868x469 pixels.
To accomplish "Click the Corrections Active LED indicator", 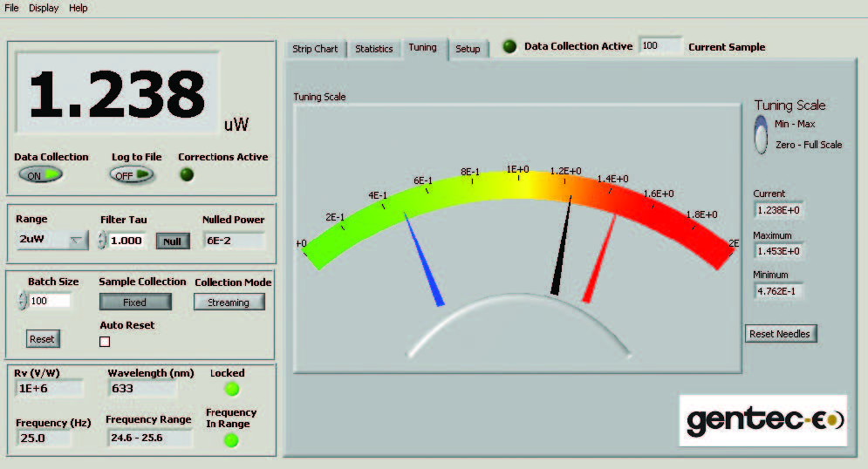I will 187,174.
